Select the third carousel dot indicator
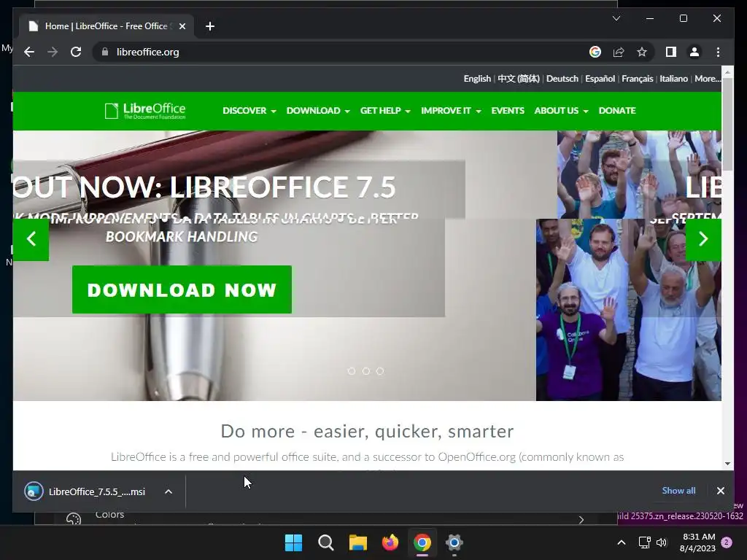Image resolution: width=747 pixels, height=560 pixels. (x=379, y=371)
